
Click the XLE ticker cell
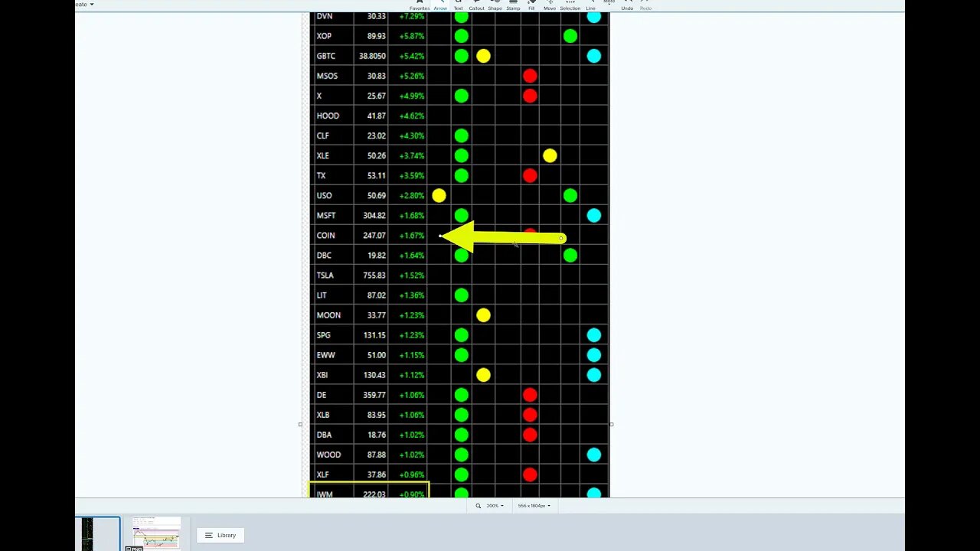coord(335,155)
